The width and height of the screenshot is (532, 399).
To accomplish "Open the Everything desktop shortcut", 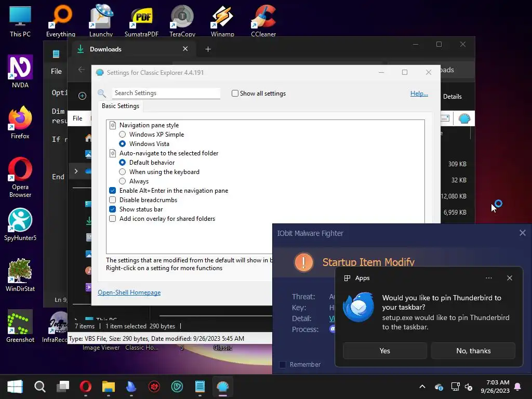I will click(x=61, y=21).
